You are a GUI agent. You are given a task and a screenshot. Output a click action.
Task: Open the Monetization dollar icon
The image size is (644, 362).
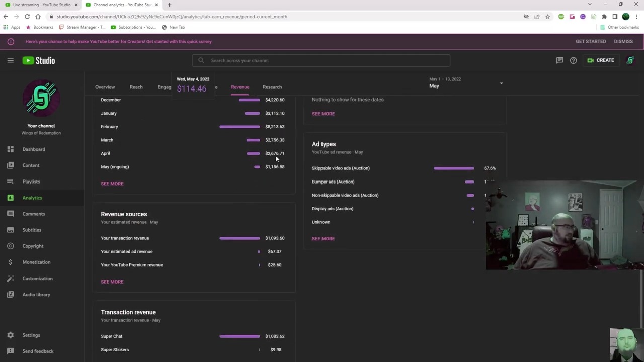[x=10, y=262]
